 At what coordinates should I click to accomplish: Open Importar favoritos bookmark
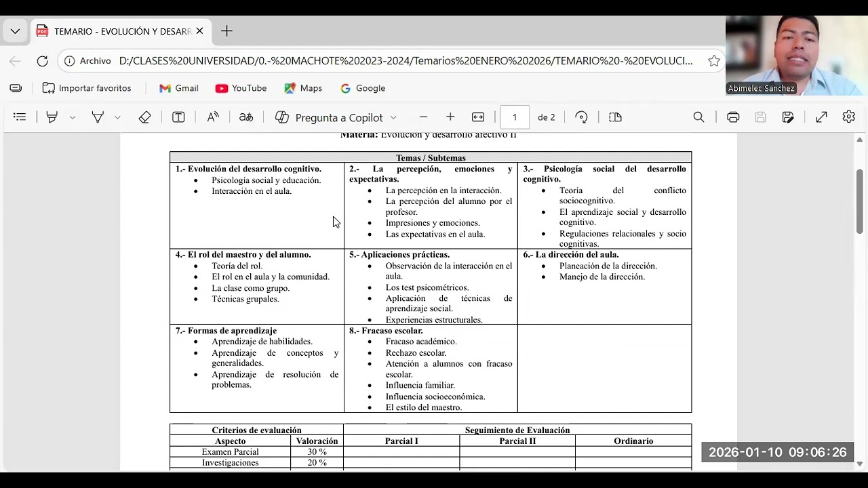(x=87, y=88)
